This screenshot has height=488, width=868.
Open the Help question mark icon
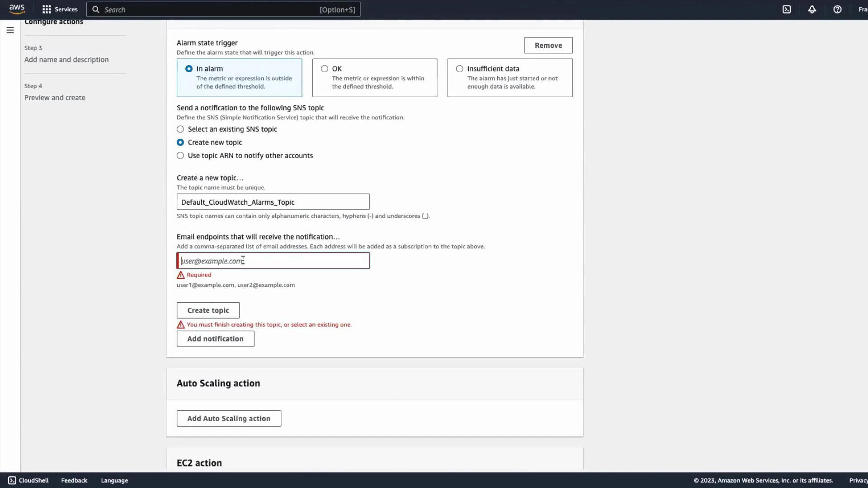[838, 9]
